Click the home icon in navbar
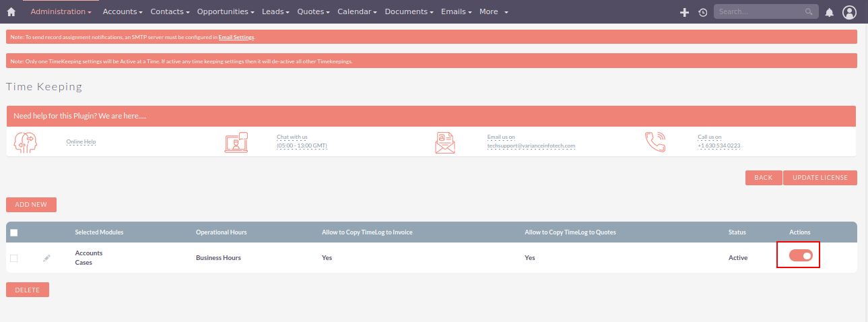The width and height of the screenshot is (868, 322). (x=11, y=12)
